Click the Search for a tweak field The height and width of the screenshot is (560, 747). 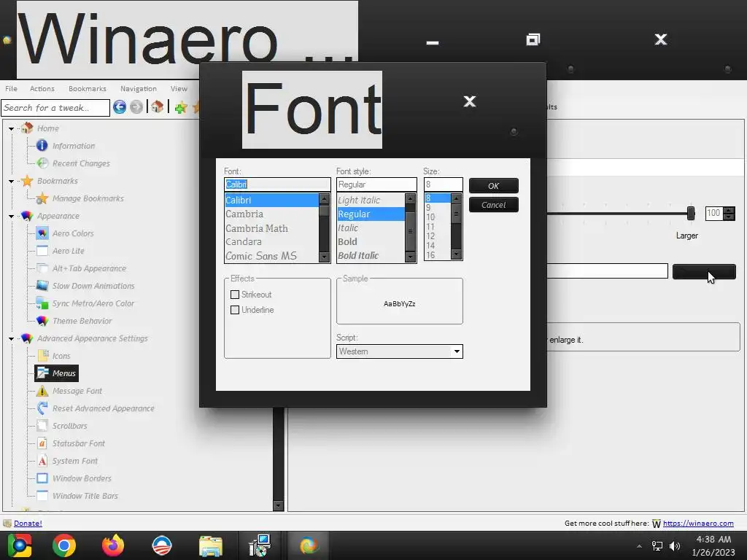click(55, 108)
